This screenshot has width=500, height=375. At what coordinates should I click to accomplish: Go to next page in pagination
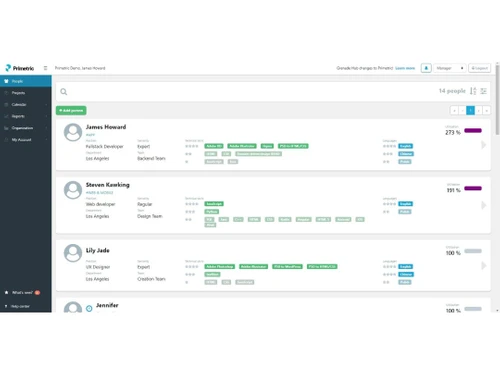[479, 110]
